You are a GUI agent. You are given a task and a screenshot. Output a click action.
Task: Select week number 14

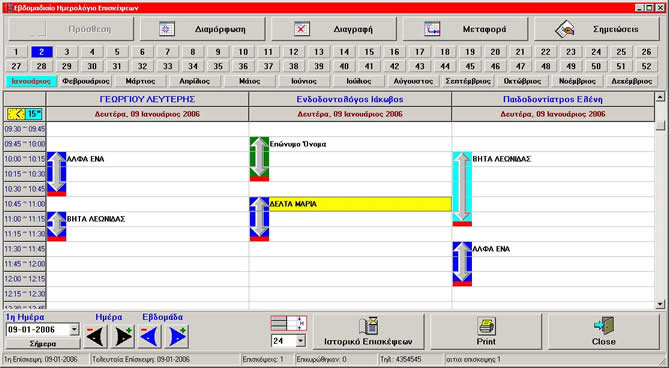344,52
